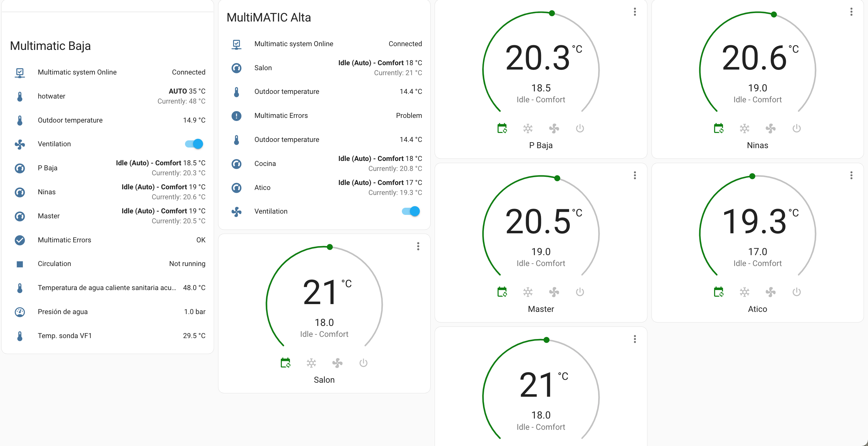Image resolution: width=868 pixels, height=446 pixels.
Task: Enable cooling mode on Ninas thermostat
Action: click(745, 128)
